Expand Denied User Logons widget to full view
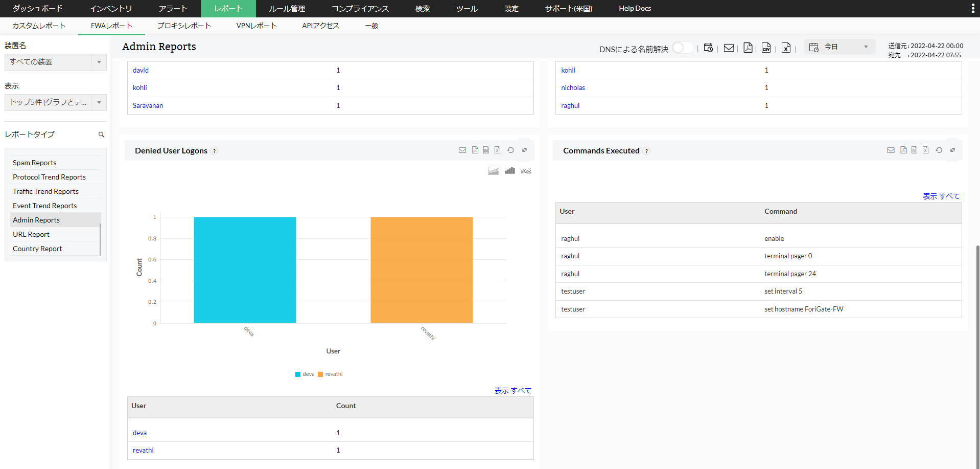The image size is (980, 469). point(524,150)
